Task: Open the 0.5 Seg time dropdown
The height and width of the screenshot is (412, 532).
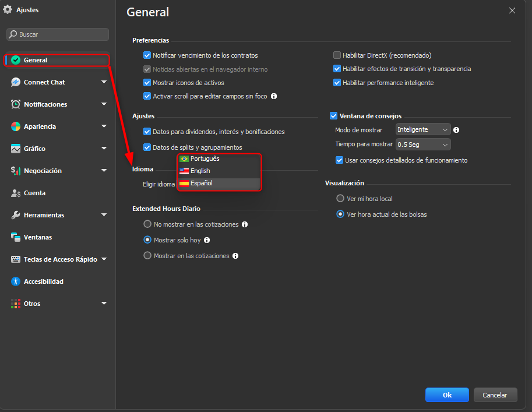Action: pos(423,145)
